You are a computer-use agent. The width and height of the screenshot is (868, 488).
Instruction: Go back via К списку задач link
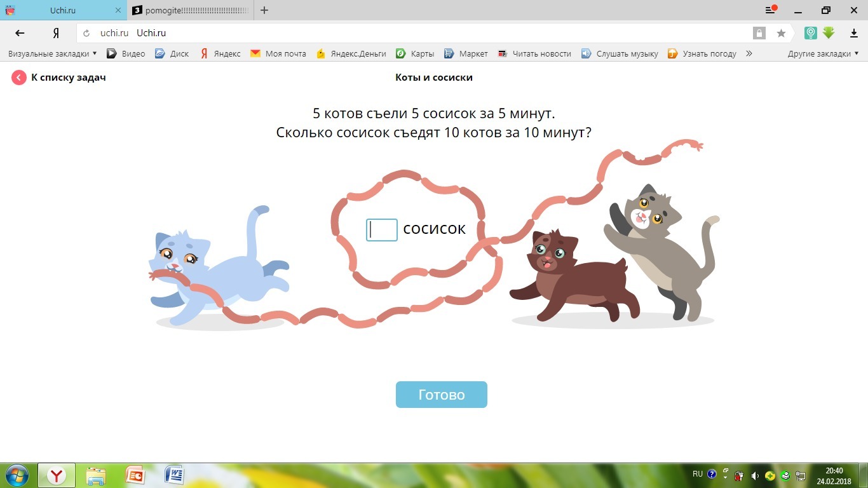coord(69,78)
